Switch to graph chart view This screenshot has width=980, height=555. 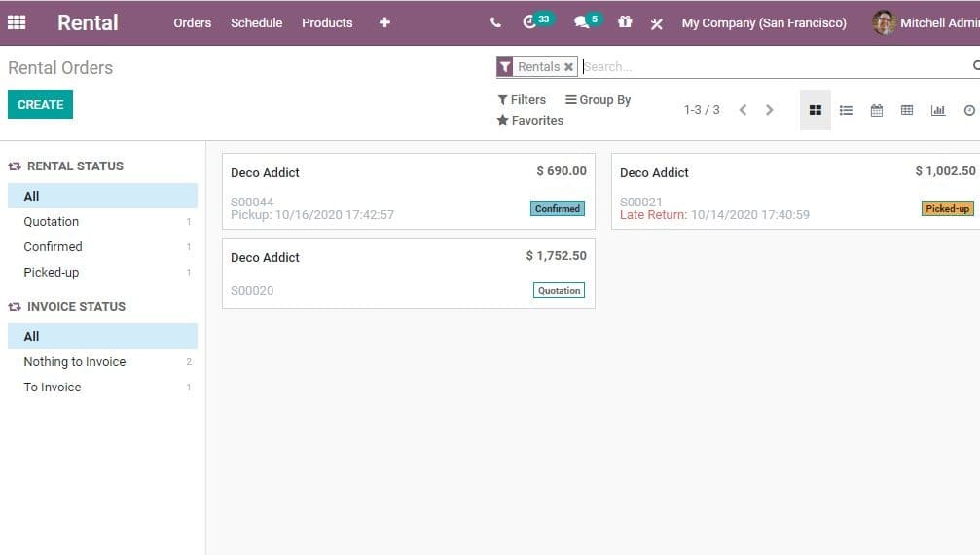tap(937, 111)
